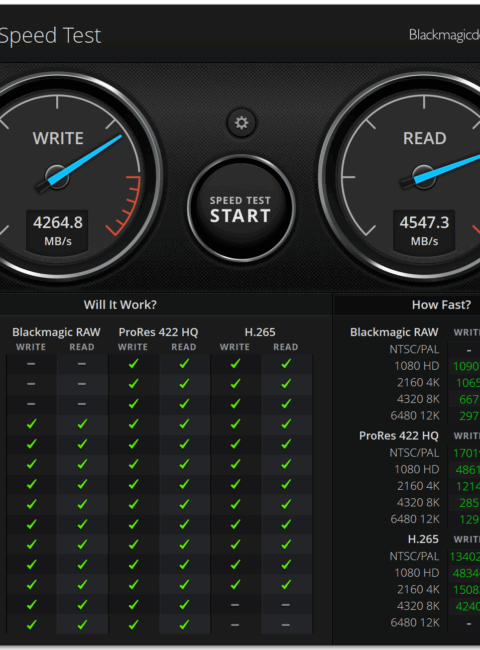Image resolution: width=480 pixels, height=650 pixels.
Task: Click the green 129 value for ProRes 6480 12K
Action: (x=469, y=519)
